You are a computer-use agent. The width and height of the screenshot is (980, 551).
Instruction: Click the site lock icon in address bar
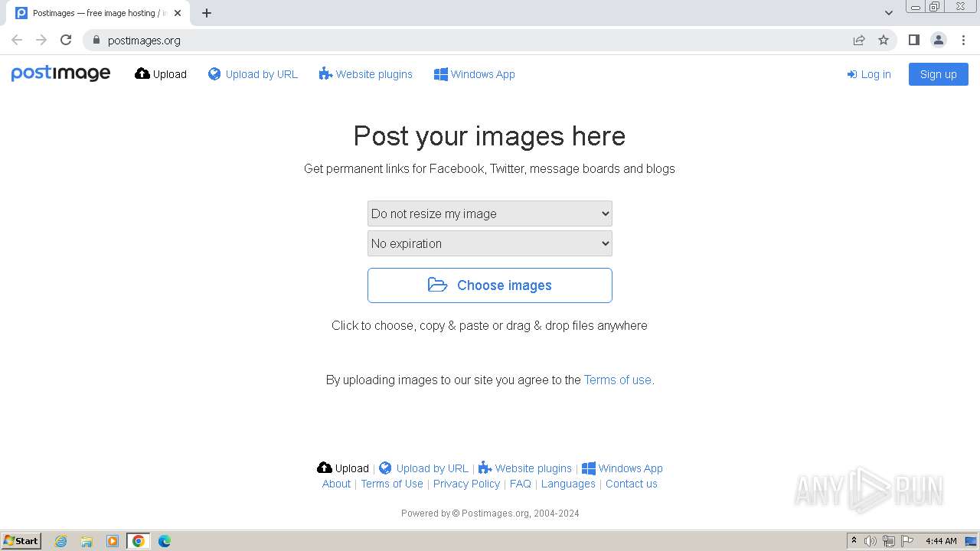(x=96, y=40)
